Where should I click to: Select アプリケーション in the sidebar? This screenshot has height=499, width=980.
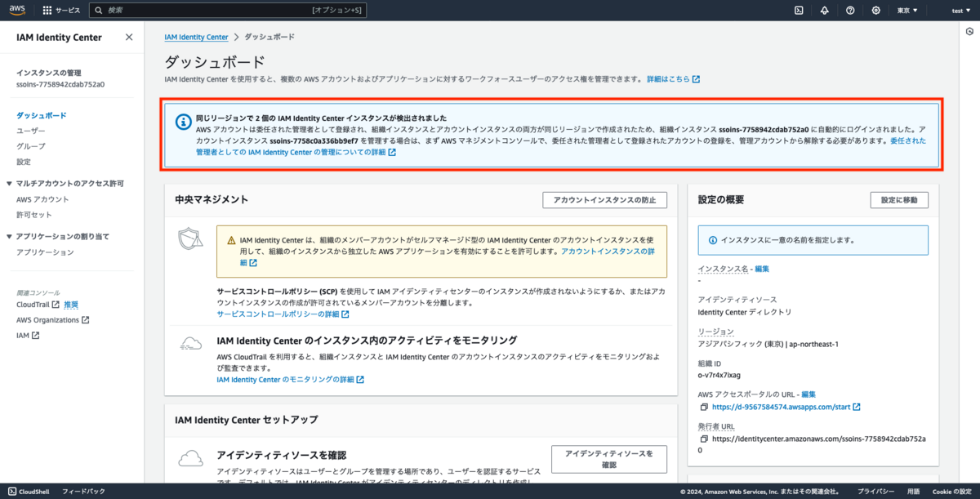coord(45,252)
